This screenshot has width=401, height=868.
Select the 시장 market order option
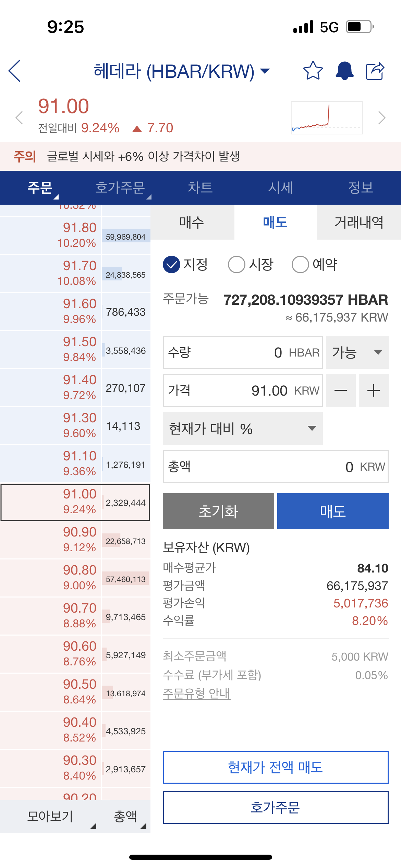[x=251, y=265]
